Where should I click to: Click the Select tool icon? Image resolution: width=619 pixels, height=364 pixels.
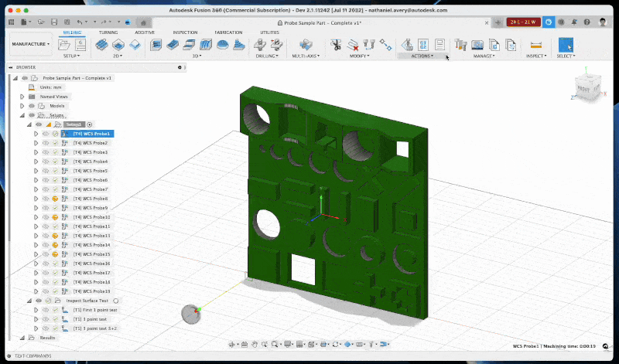pyautogui.click(x=566, y=45)
